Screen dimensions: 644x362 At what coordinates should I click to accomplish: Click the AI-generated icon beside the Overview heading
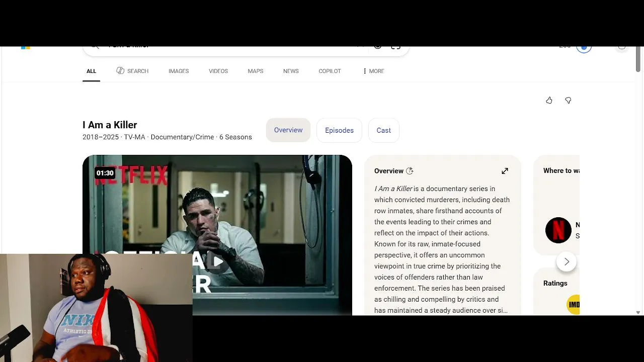(x=410, y=171)
